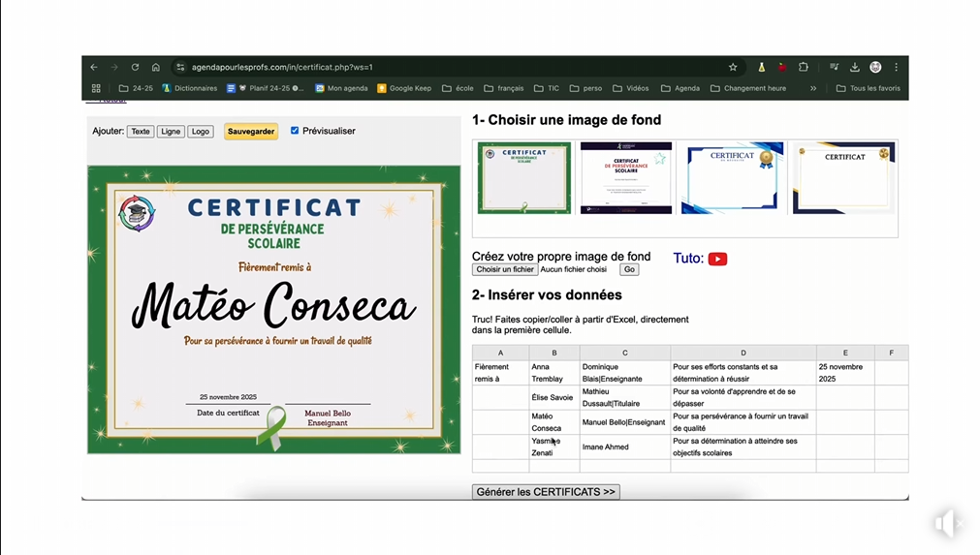The height and width of the screenshot is (555, 980).
Task: Go back with the browser back arrow
Action: tap(94, 68)
